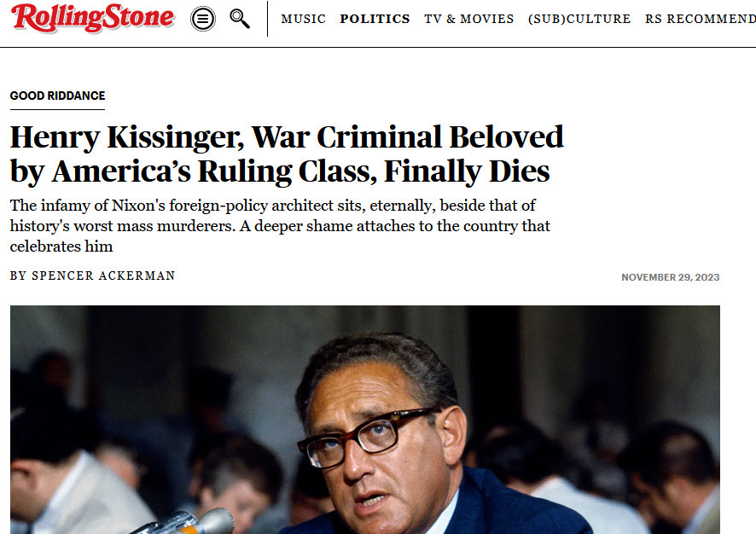The image size is (756, 534).
Task: Click the bolded POLITICS tab
Action: pos(375,19)
